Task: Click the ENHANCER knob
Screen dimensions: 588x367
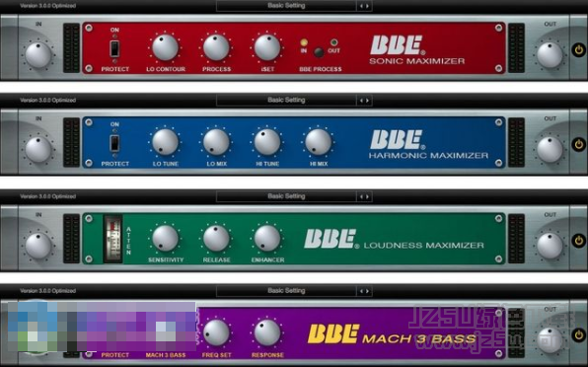Action: (267, 238)
